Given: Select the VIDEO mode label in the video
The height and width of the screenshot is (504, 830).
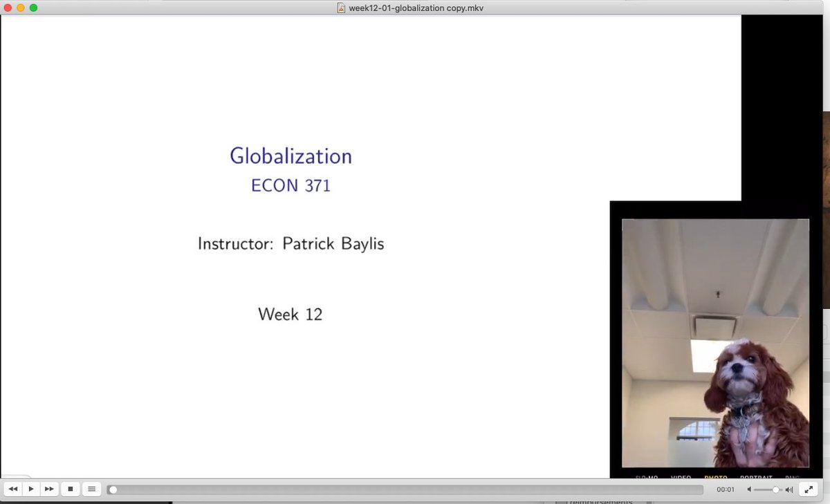Looking at the screenshot, I should [x=681, y=478].
